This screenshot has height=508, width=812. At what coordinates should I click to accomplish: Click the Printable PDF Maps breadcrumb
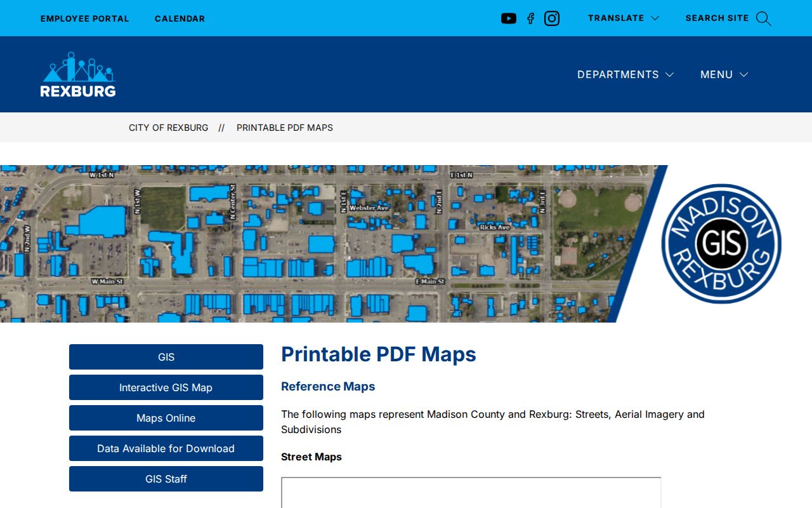tap(285, 128)
